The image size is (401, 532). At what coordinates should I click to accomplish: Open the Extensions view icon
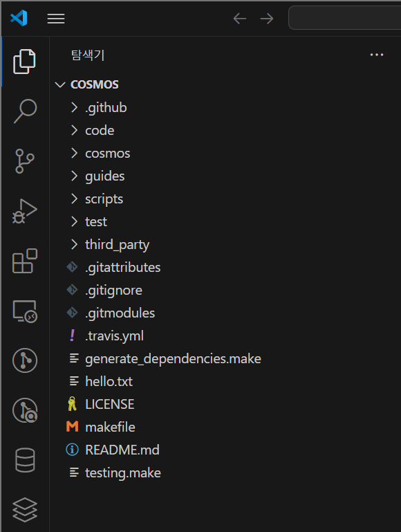[25, 261]
